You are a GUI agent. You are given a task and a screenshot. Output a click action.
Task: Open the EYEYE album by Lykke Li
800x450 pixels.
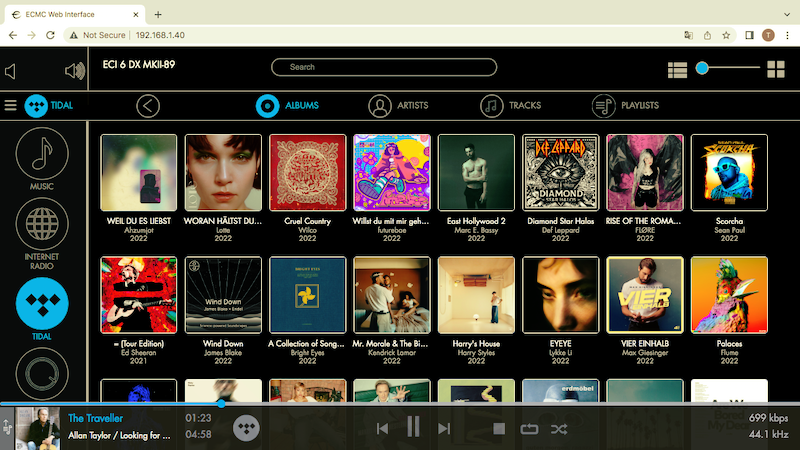pyautogui.click(x=561, y=295)
